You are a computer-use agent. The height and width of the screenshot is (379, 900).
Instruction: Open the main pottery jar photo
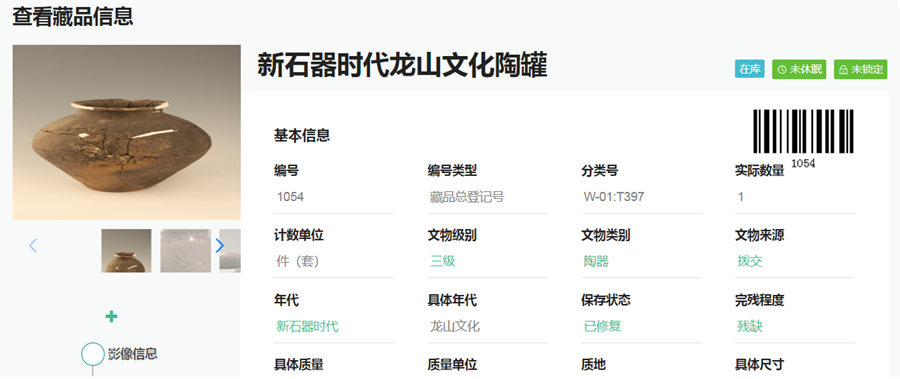127,132
